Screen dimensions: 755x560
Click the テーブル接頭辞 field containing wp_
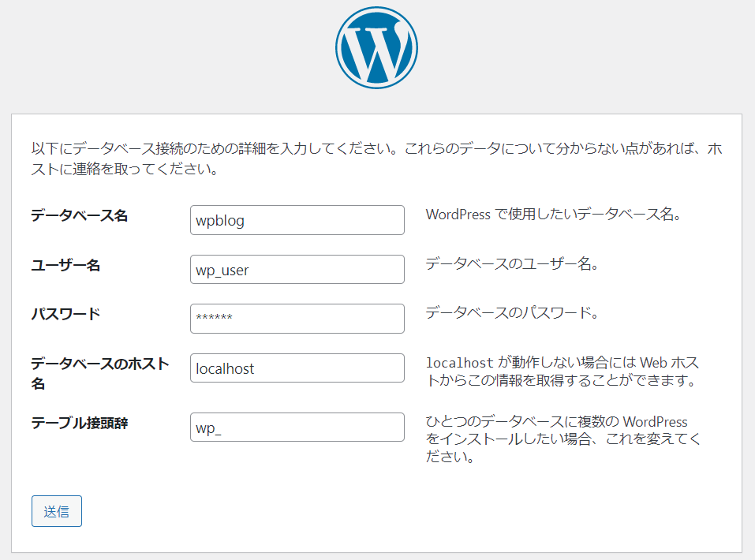297,427
